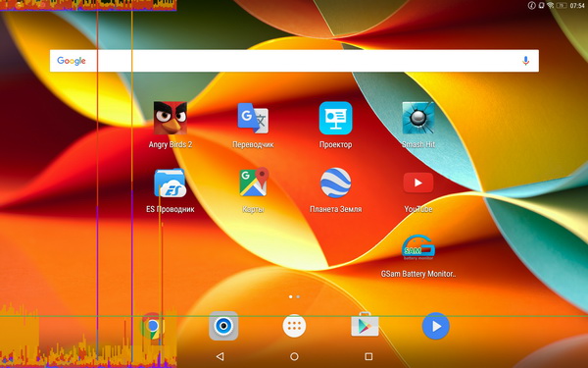Screen dimensions: 588x368
Task: Tap the Back navigation button
Action: click(220, 356)
